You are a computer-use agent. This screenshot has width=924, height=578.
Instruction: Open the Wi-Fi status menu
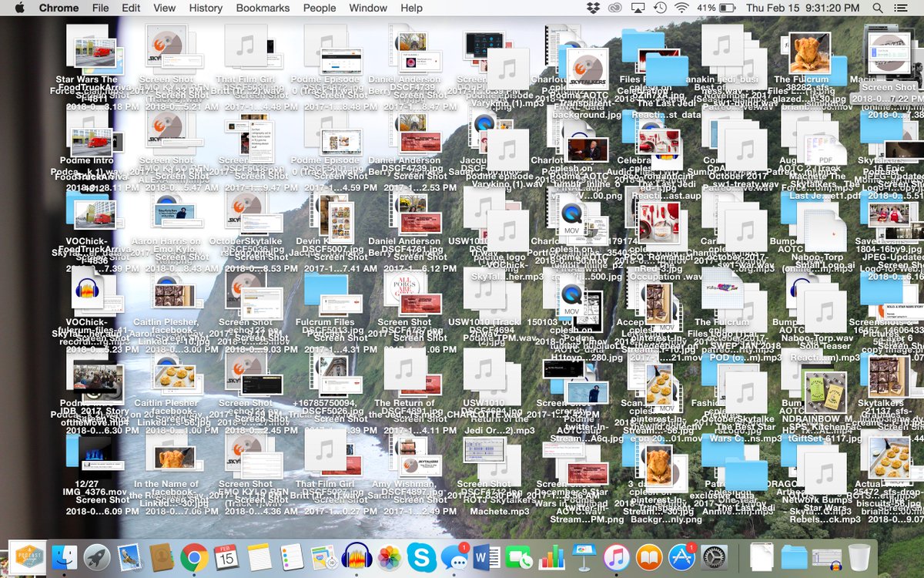[683, 8]
